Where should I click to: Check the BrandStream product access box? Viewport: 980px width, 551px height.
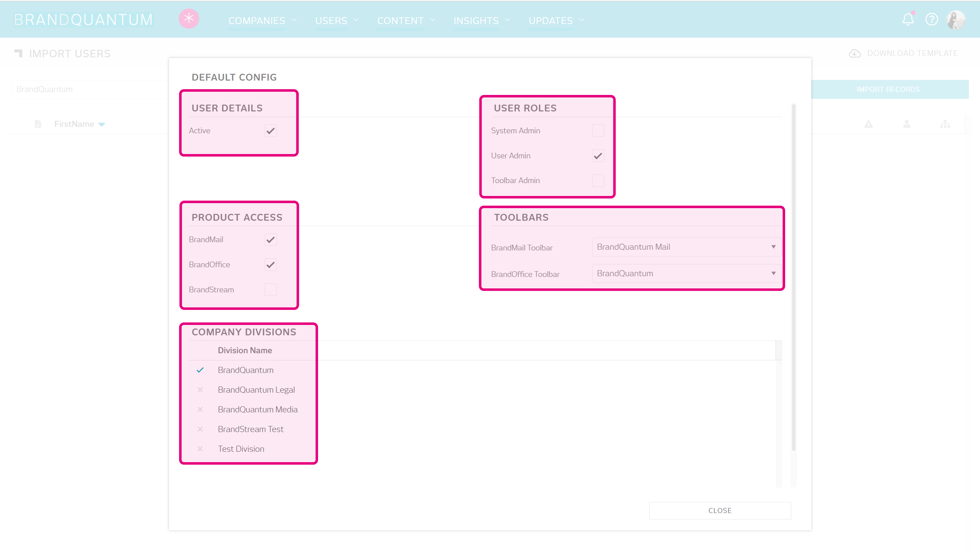270,289
